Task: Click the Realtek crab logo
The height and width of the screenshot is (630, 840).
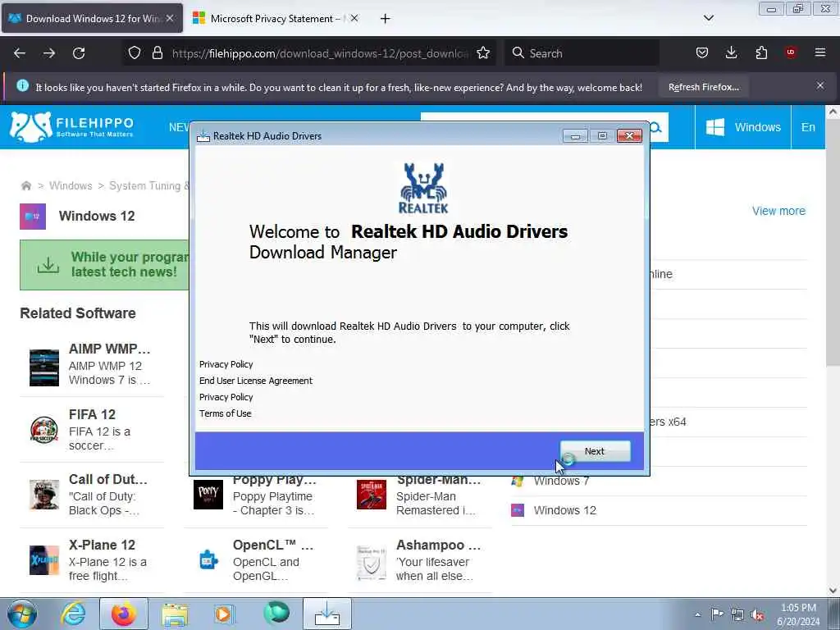Action: click(423, 188)
